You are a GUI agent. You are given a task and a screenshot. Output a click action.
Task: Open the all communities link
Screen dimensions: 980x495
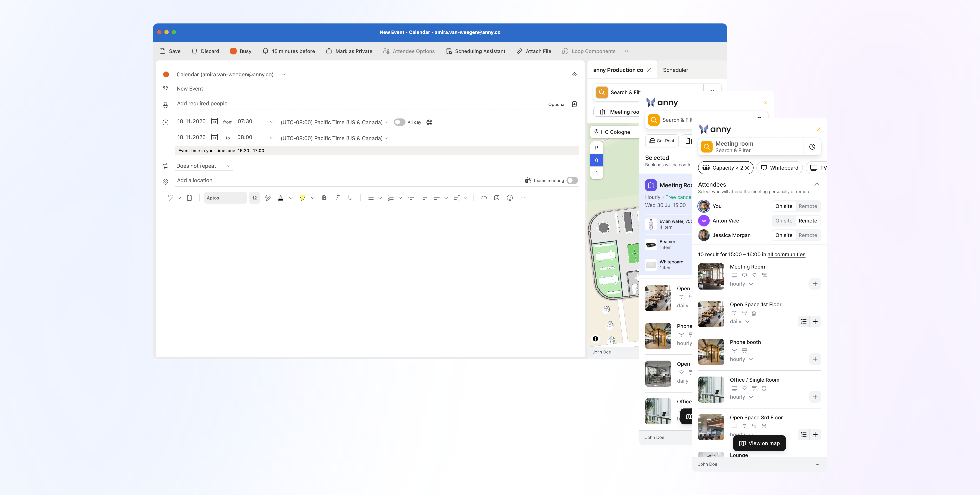tap(786, 255)
